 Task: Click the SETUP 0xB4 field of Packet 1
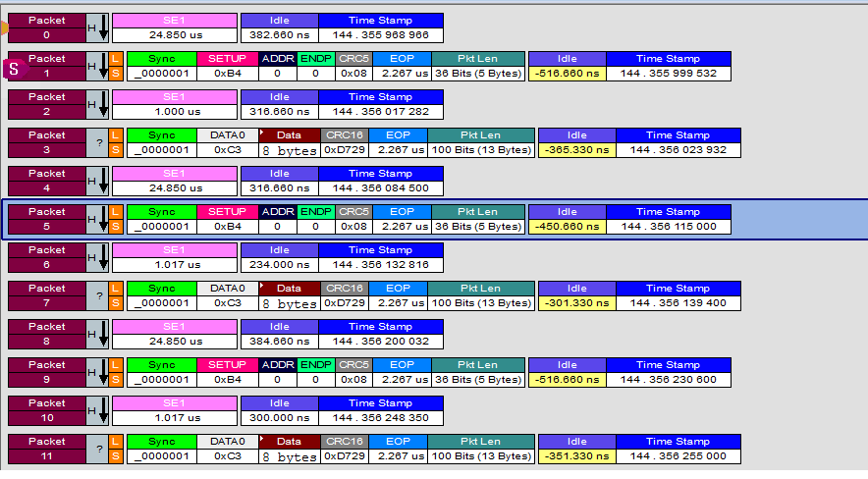228,67
